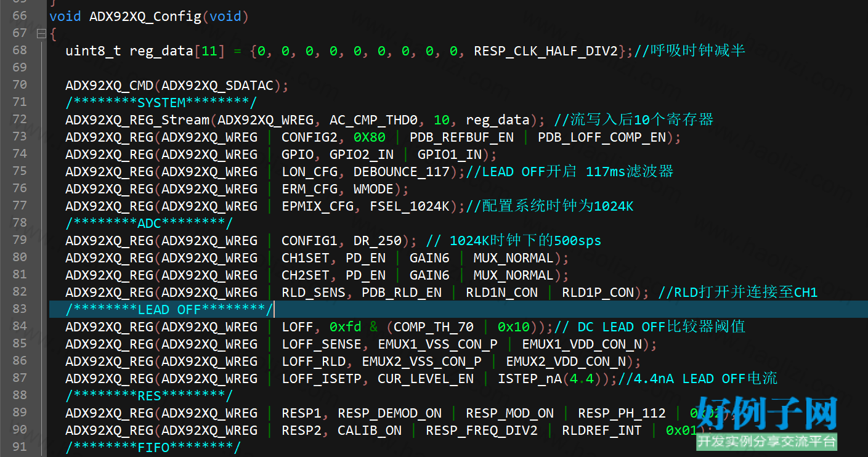
Task: Click line number 91 in gutter
Action: pos(20,447)
